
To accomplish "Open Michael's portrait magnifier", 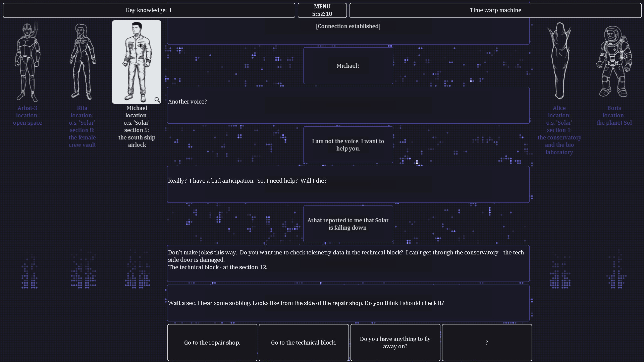I will pos(157,100).
